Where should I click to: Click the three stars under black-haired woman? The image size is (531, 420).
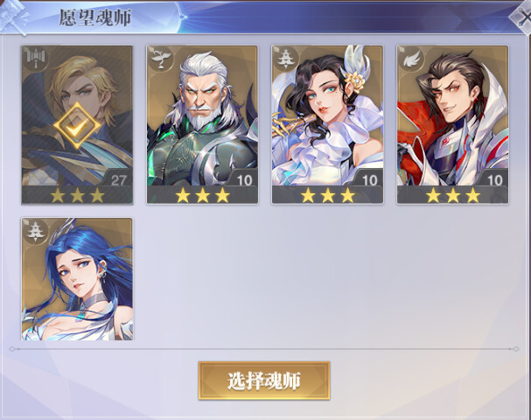pos(327,195)
